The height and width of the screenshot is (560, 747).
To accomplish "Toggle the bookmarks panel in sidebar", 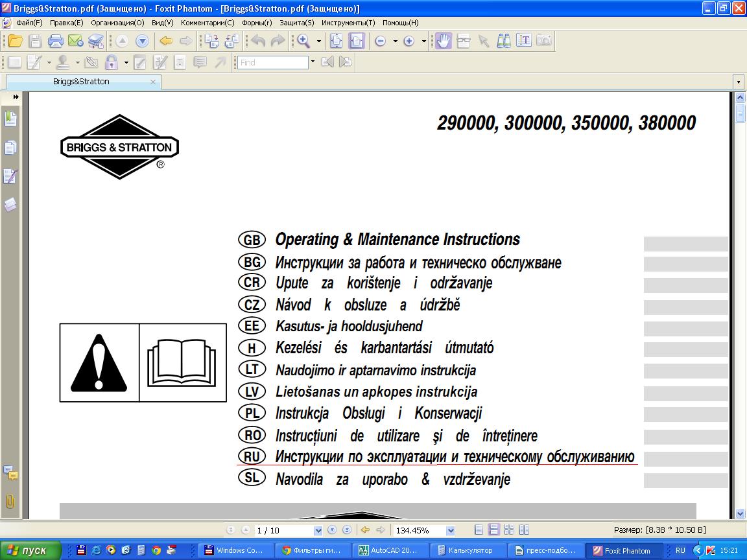I will point(10,119).
